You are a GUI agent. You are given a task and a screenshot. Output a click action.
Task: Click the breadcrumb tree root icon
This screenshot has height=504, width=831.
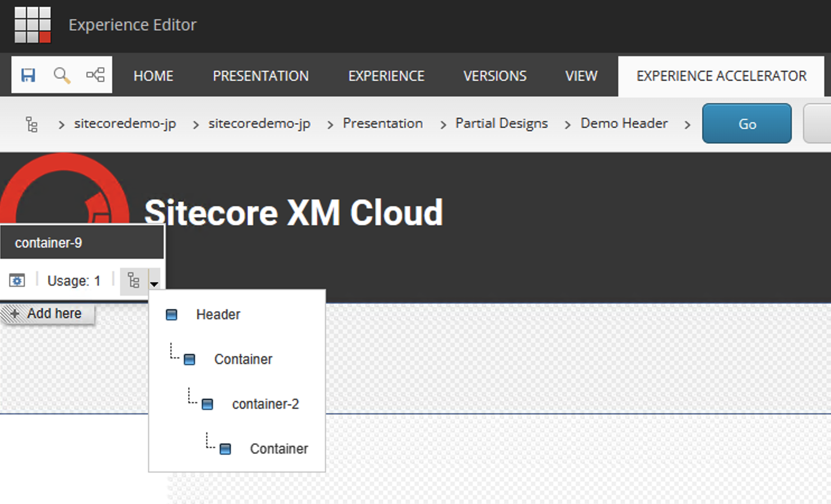click(x=32, y=124)
